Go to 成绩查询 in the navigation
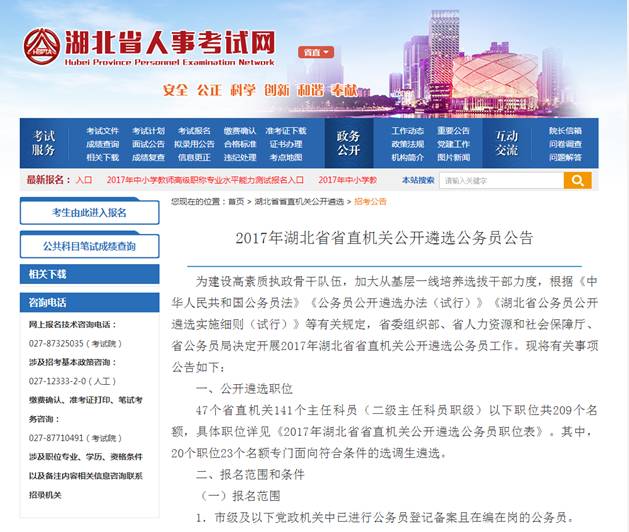This screenshot has height=532, width=629. [x=102, y=144]
